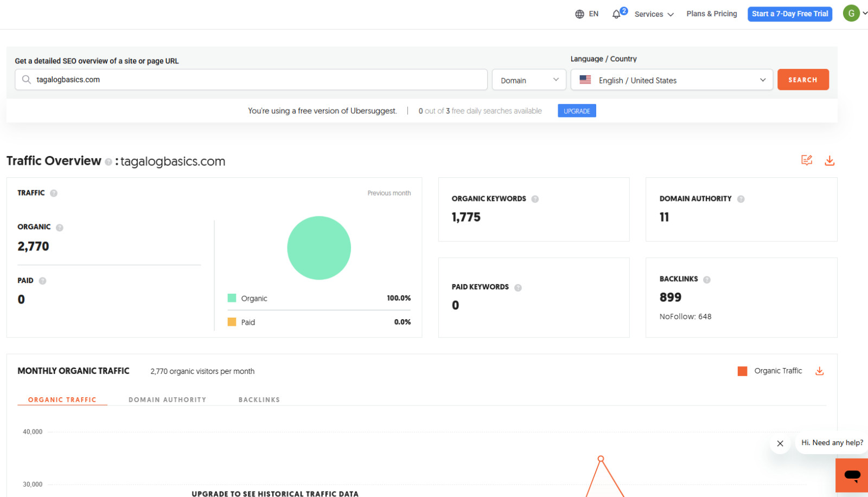Switch to BACKLINKS tab
The image size is (868, 497).
click(259, 399)
